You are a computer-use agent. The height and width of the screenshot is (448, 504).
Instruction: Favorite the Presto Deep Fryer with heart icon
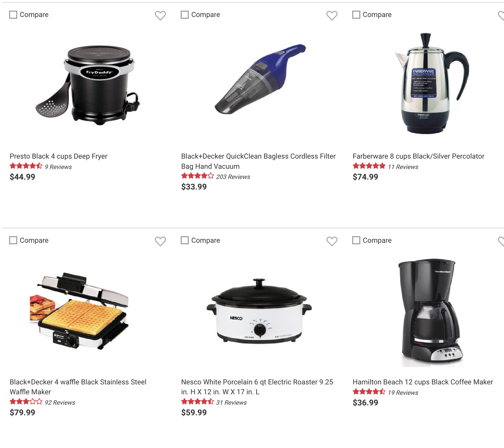[x=160, y=15]
